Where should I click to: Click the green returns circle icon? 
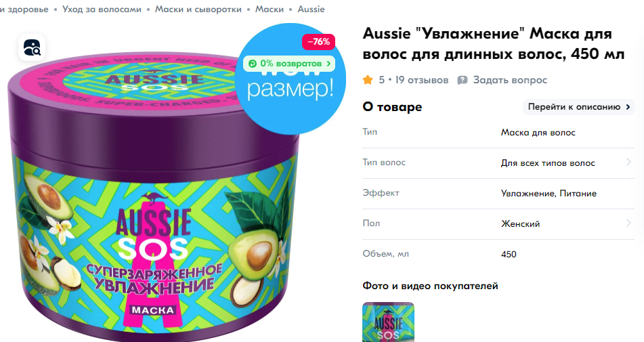(252, 64)
